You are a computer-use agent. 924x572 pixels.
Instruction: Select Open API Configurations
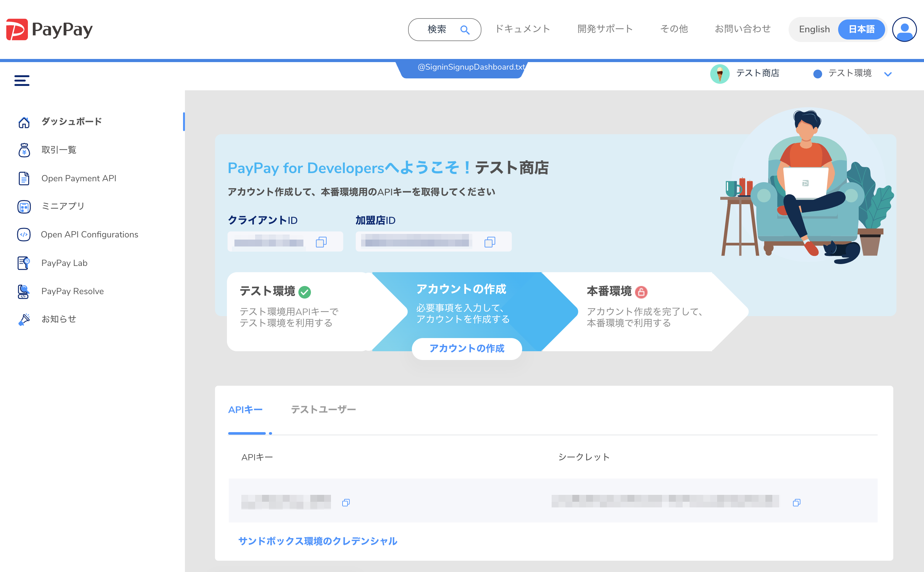click(89, 235)
